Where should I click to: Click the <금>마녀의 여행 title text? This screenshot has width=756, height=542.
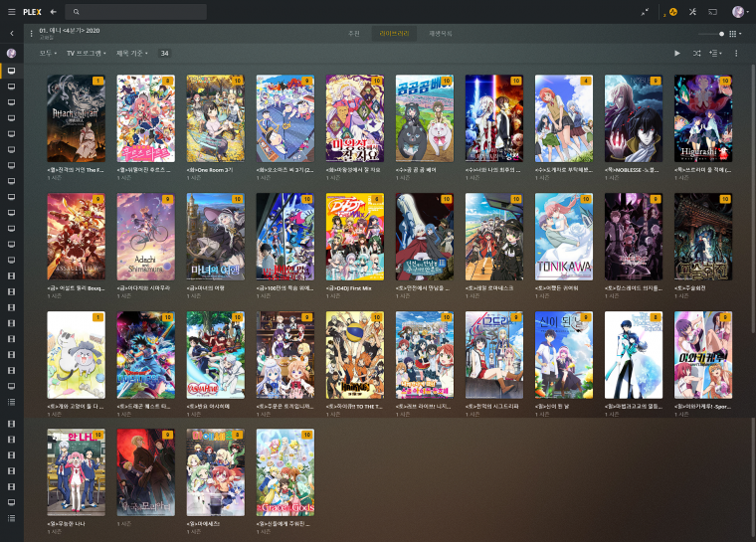click(205, 287)
